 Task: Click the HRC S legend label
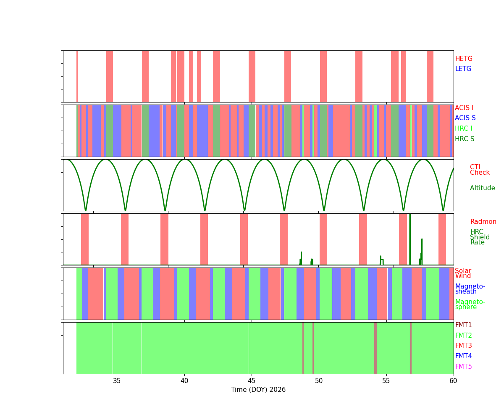(x=464, y=139)
